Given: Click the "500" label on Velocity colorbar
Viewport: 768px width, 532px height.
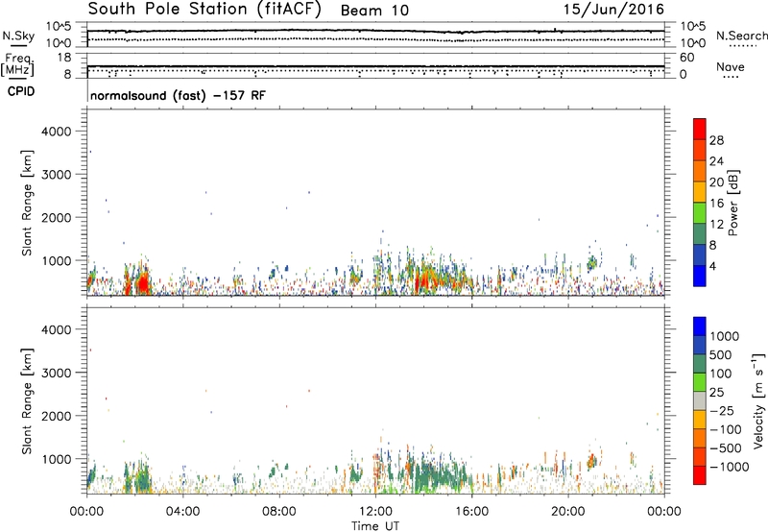Looking at the screenshot, I should pos(721,354).
